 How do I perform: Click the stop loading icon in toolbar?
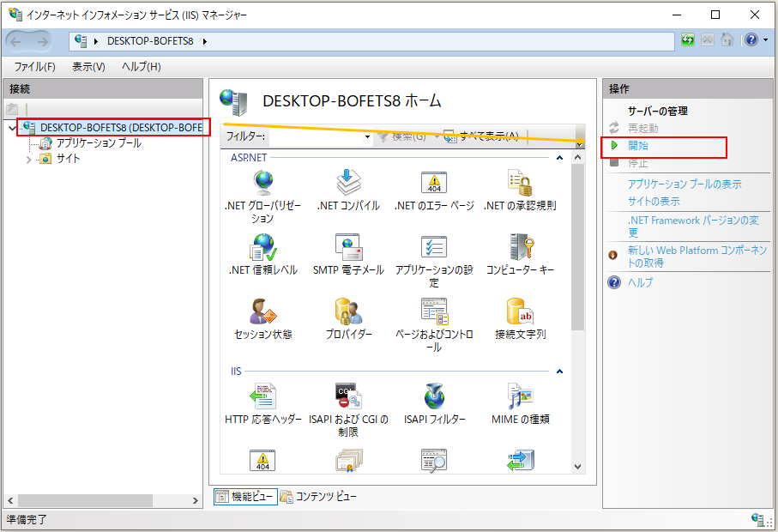tap(708, 39)
